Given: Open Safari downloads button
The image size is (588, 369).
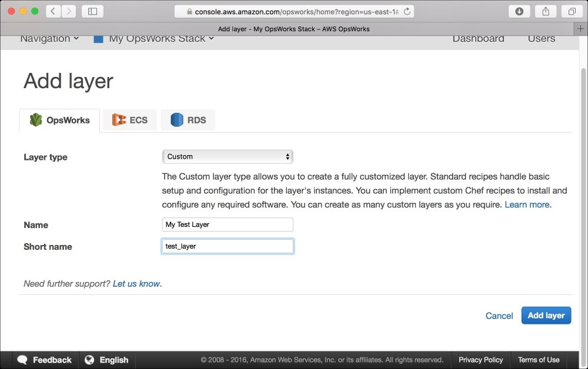Looking at the screenshot, I should pyautogui.click(x=519, y=11).
